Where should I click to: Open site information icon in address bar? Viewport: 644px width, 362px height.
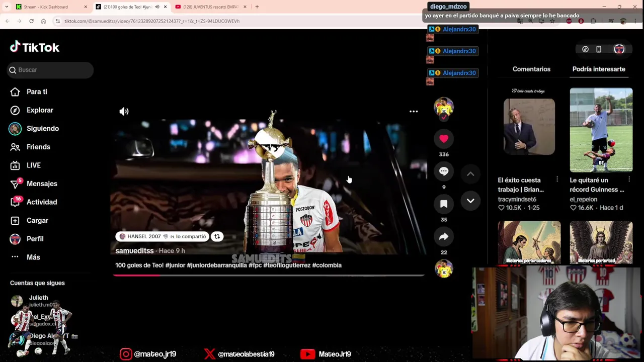tap(58, 21)
